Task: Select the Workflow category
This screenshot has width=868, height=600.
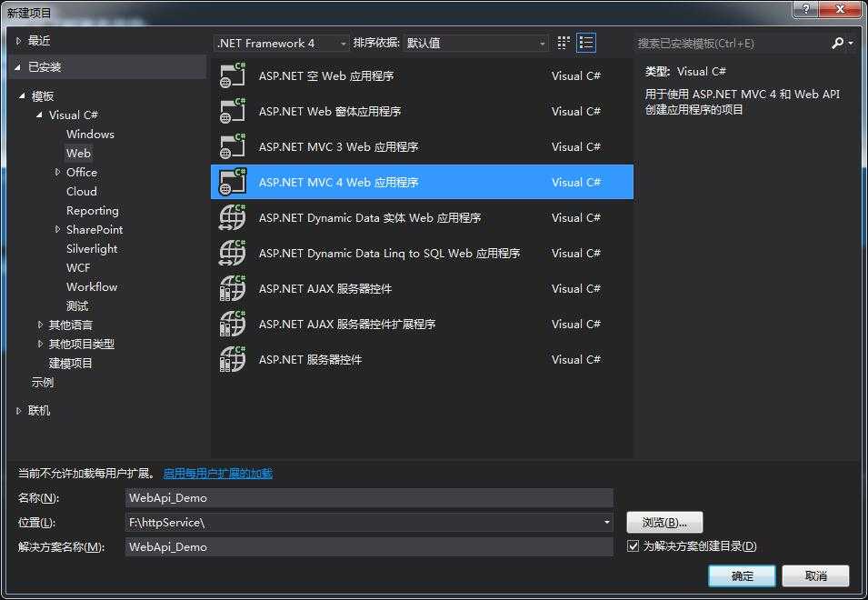Action: coord(92,286)
